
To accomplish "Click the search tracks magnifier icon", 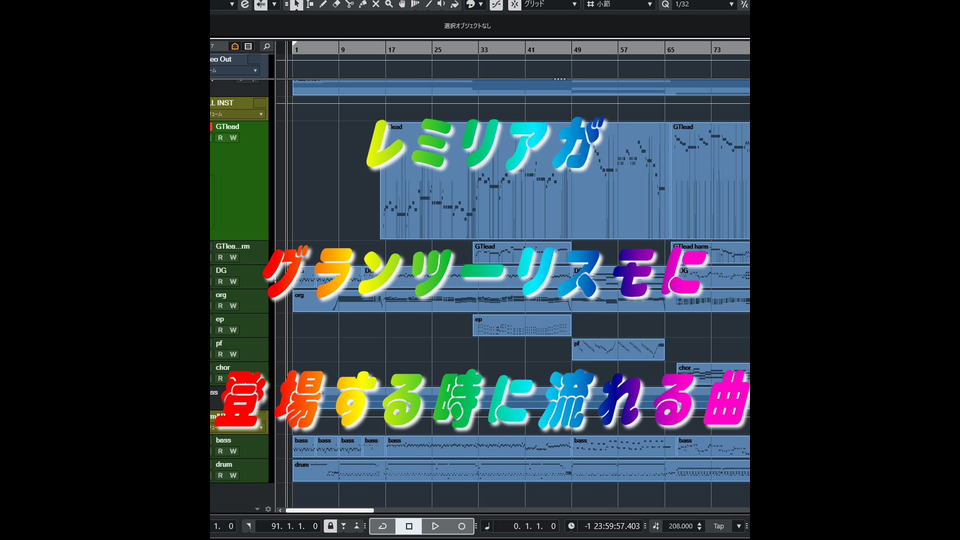I will coord(266,46).
